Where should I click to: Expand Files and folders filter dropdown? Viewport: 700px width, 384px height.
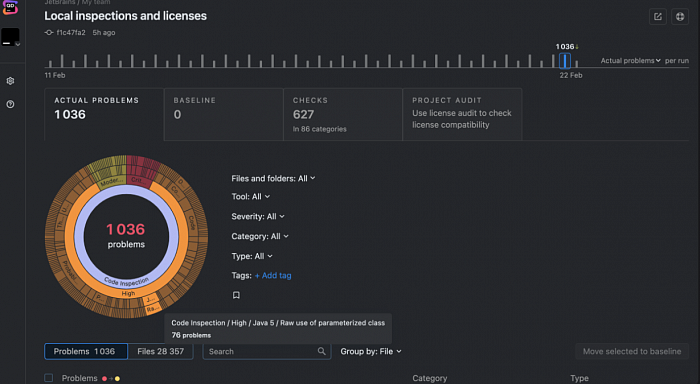click(x=273, y=178)
